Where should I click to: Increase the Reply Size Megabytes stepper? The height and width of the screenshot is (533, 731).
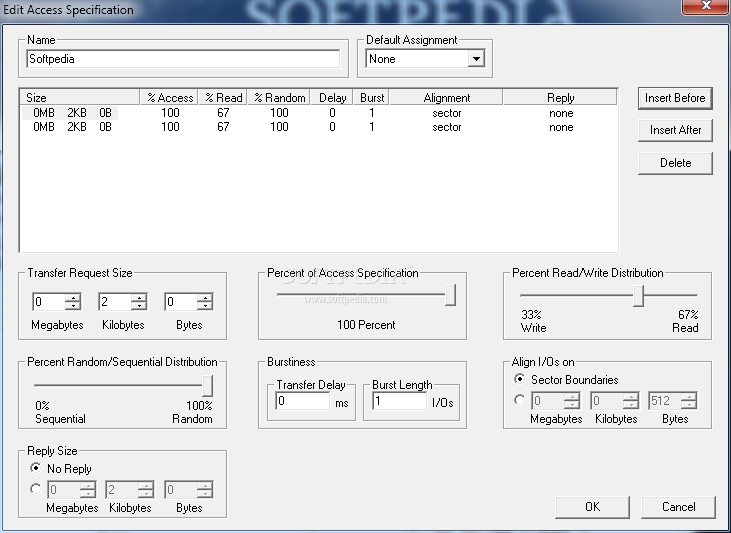coord(88,485)
